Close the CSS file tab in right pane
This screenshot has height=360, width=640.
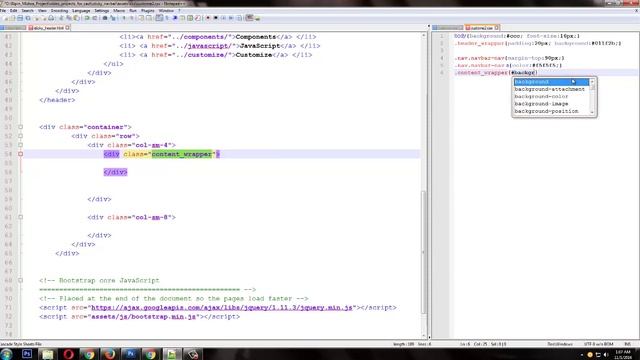coord(497,28)
